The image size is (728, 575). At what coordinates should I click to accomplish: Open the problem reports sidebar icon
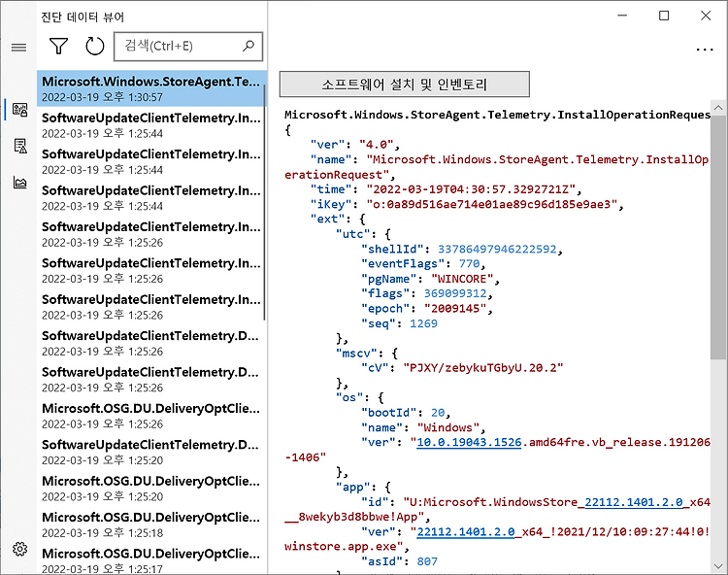point(20,146)
